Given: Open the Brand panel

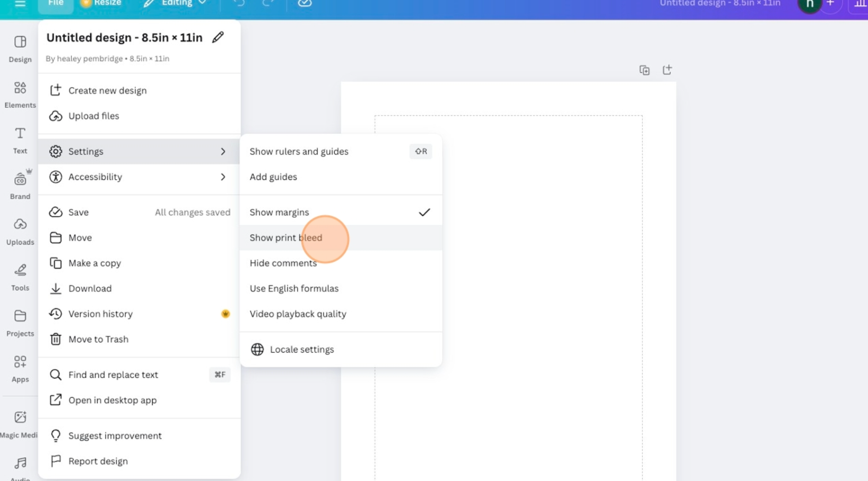Looking at the screenshot, I should coord(20,186).
